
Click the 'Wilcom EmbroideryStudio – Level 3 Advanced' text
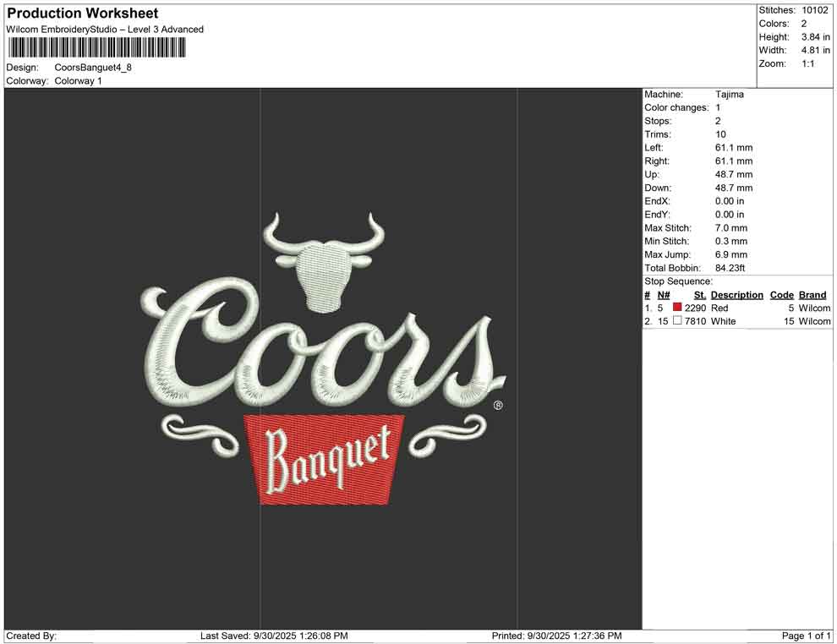[x=105, y=30]
